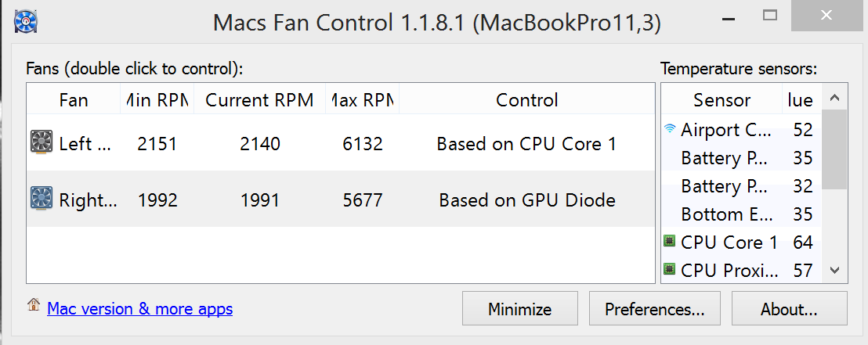The width and height of the screenshot is (868, 345).
Task: Open the About dialog
Action: 789,308
